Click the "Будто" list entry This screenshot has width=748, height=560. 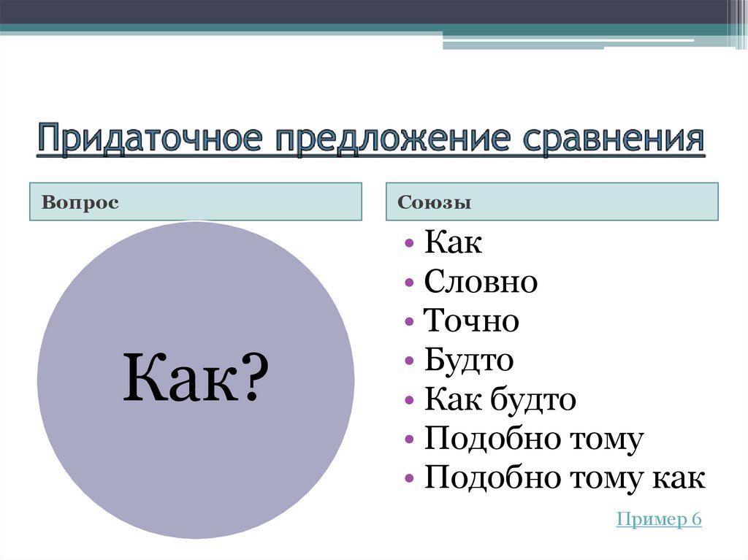pos(470,359)
